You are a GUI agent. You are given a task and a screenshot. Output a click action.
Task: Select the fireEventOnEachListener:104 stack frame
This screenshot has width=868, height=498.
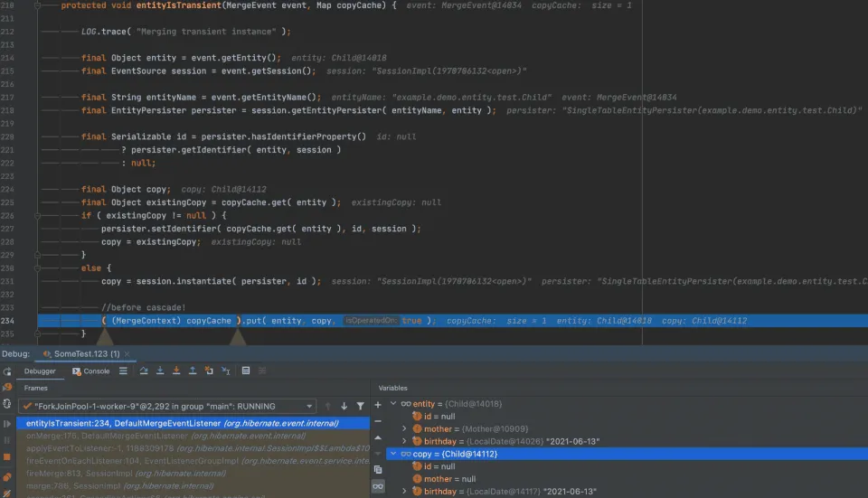click(x=193, y=461)
